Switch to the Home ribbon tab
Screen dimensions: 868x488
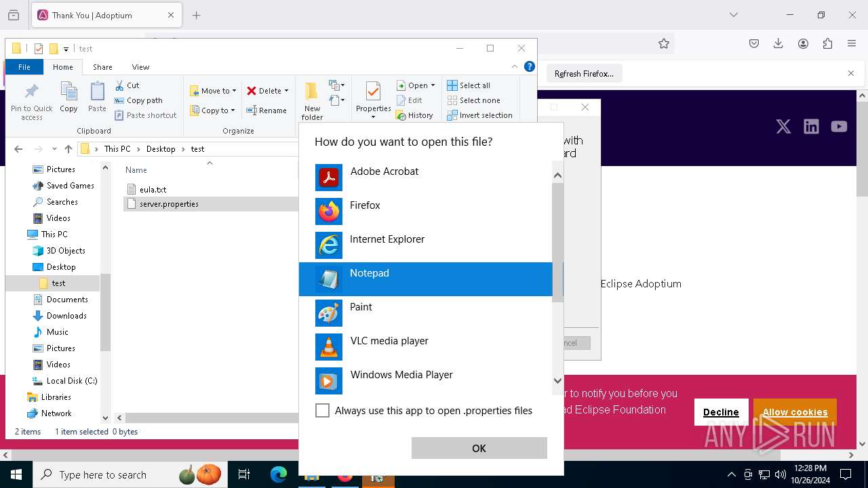coord(63,67)
